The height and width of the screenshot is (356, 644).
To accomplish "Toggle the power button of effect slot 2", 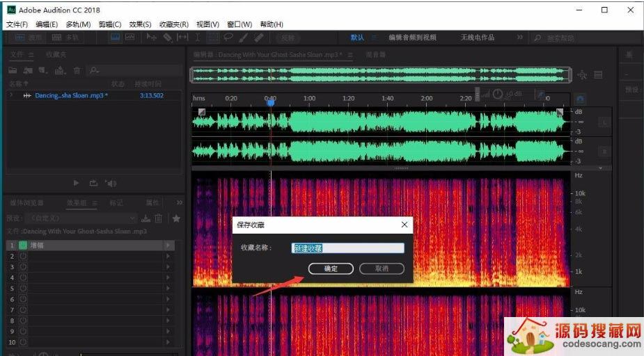I will point(23,256).
